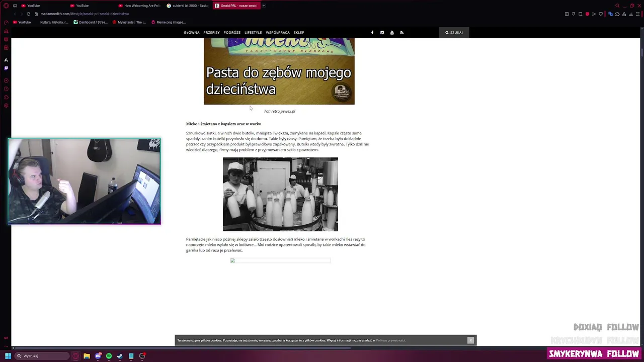Open the site's RSS feed icon
Image resolution: width=644 pixels, height=362 pixels.
[x=402, y=33]
